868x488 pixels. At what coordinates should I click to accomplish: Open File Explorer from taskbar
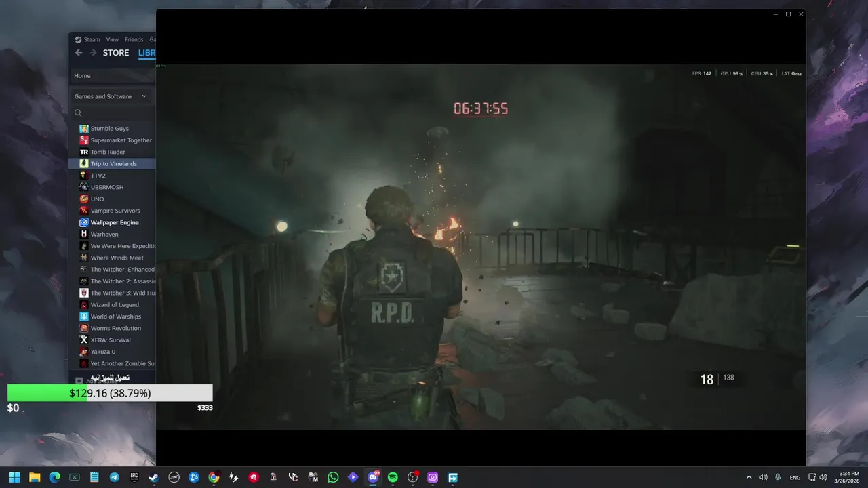pos(35,477)
